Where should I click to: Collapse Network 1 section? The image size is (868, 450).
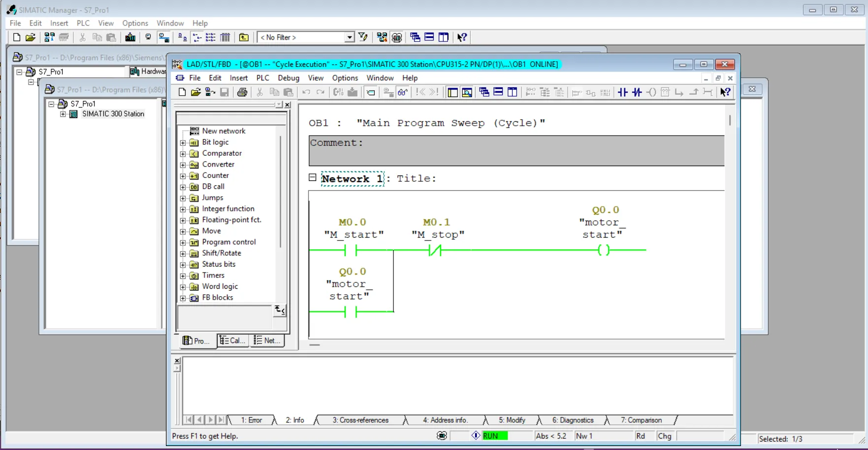(312, 177)
